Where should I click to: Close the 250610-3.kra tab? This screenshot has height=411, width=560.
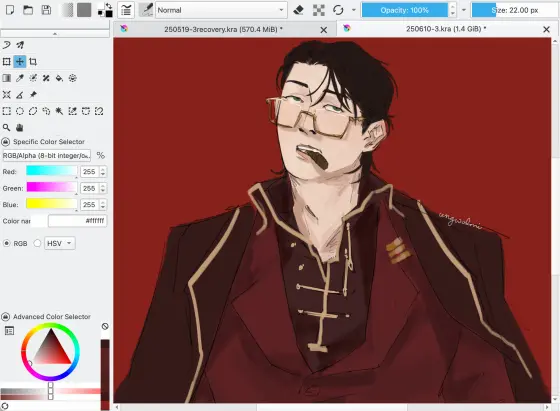coord(546,30)
